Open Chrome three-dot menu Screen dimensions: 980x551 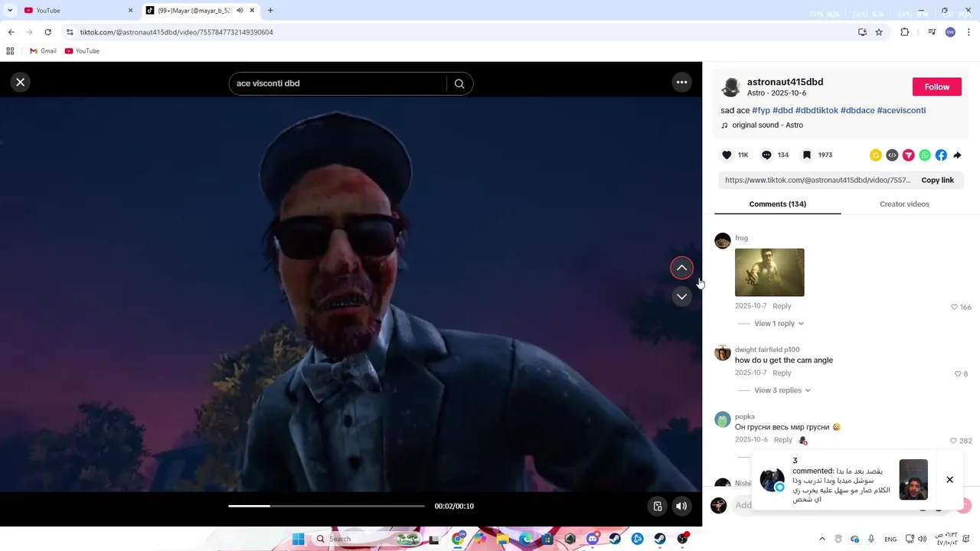click(969, 32)
